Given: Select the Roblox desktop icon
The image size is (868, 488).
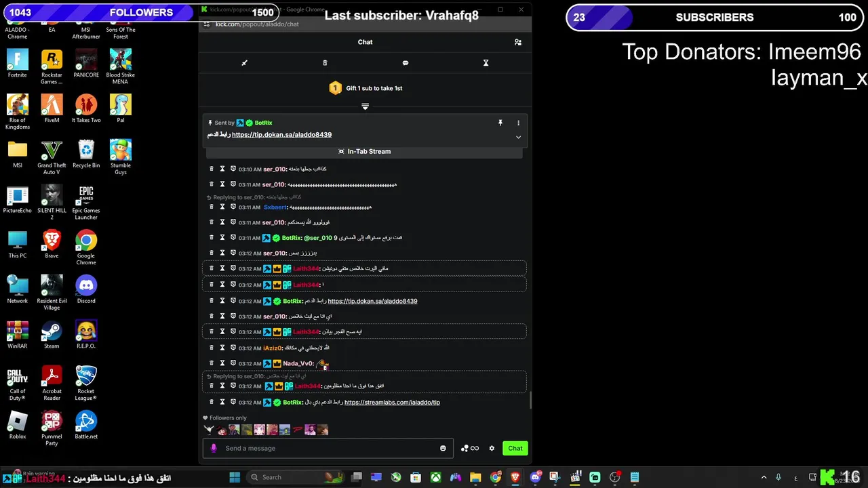Looking at the screenshot, I should 18,425.
